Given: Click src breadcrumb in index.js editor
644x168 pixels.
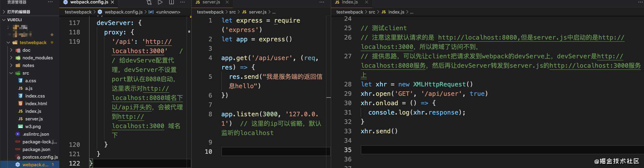Looking at the screenshot, I should (372, 12).
